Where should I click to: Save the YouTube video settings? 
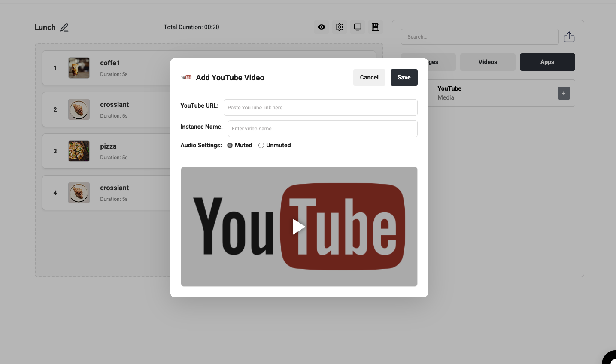pos(404,78)
